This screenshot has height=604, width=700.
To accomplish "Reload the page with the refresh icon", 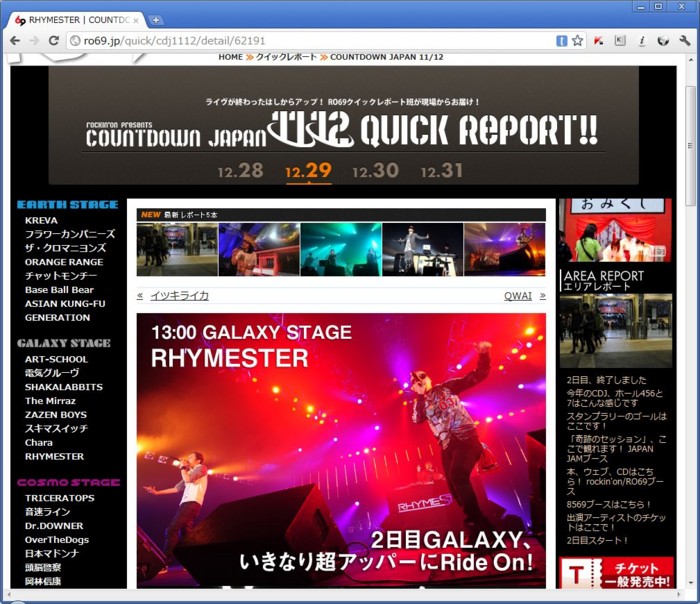I will coord(54,41).
